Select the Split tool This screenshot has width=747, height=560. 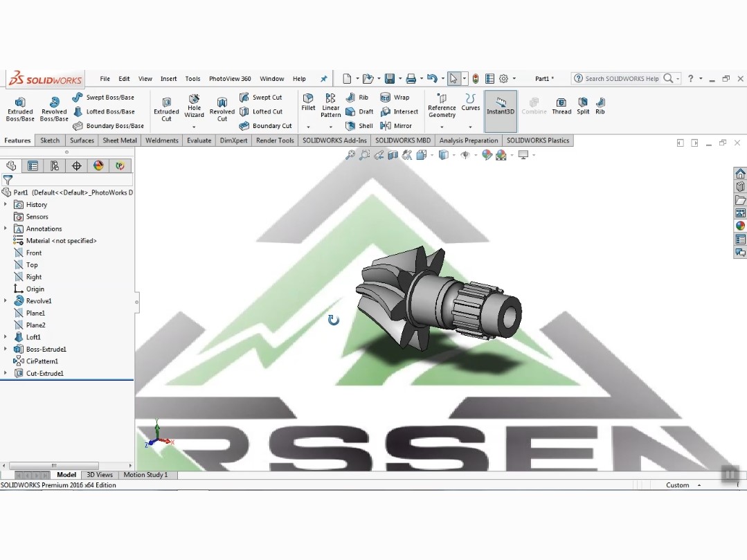coord(583,105)
